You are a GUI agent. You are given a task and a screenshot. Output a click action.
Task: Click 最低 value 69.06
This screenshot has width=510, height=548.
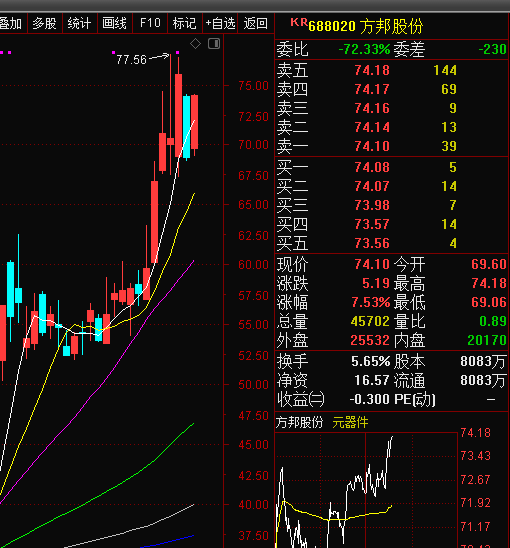coord(489,302)
